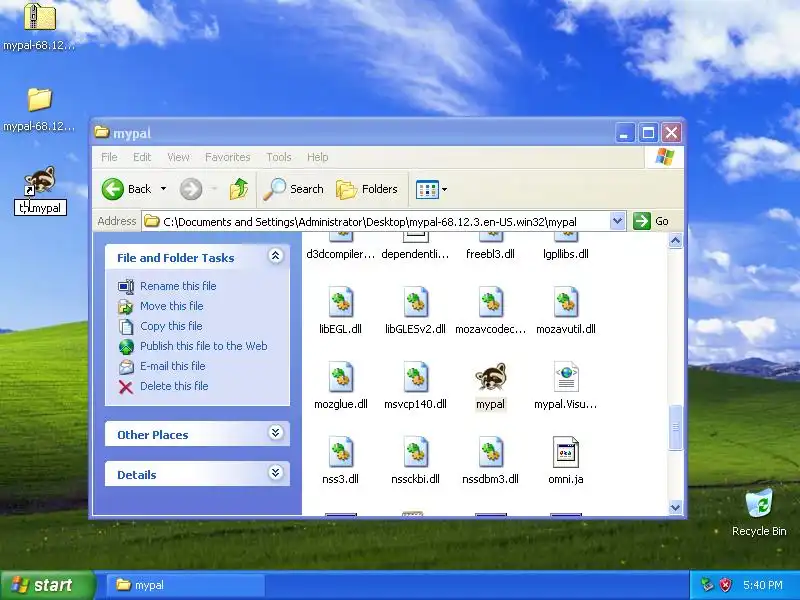The image size is (800, 600).
Task: Maximize the mypal window
Action: coord(648,133)
